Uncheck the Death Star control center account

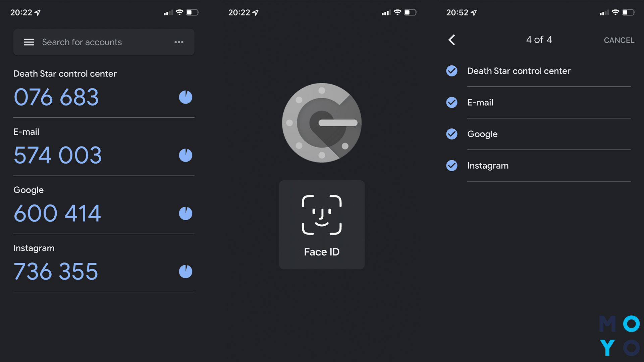tap(452, 71)
